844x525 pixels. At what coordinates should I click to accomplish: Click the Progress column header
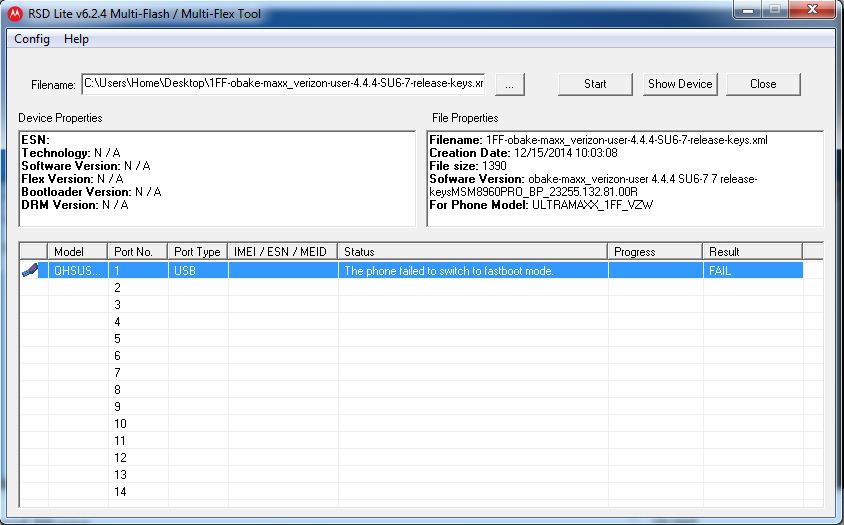pyautogui.click(x=655, y=251)
